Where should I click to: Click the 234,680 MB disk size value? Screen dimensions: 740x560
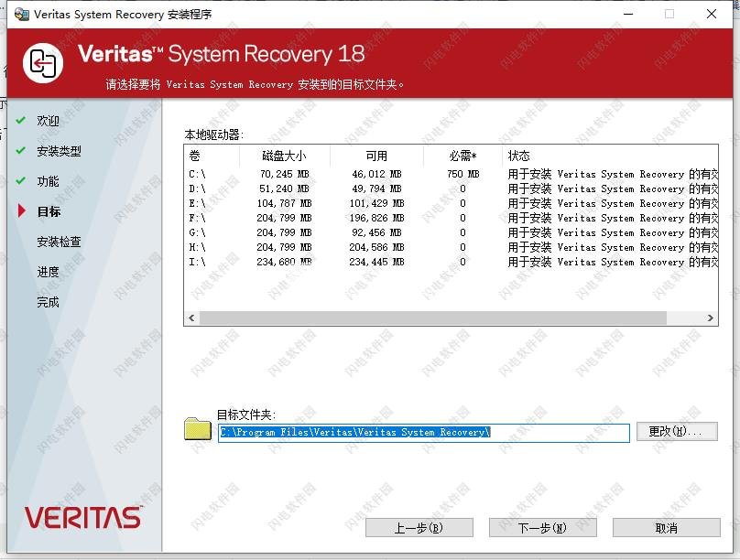tap(285, 262)
